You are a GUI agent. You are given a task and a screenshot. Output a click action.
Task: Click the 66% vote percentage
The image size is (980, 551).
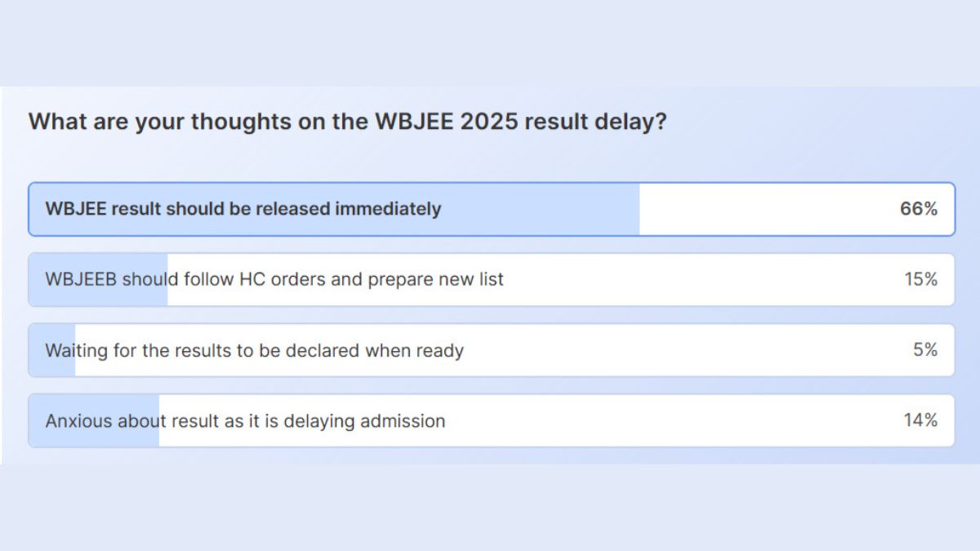pyautogui.click(x=919, y=209)
